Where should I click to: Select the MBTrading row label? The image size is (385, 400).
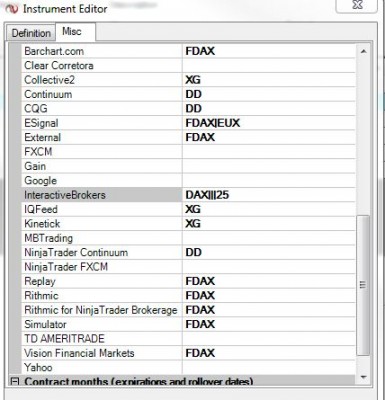point(102,238)
